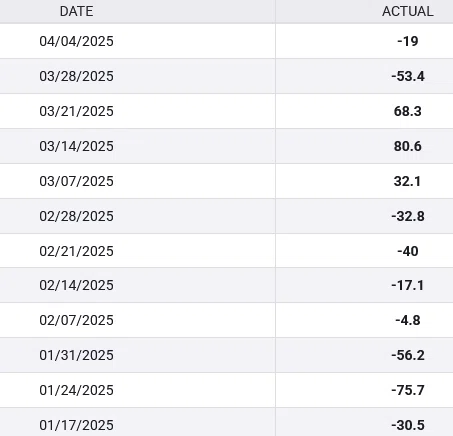Select the 01/24/2025 date cell

coord(76,390)
